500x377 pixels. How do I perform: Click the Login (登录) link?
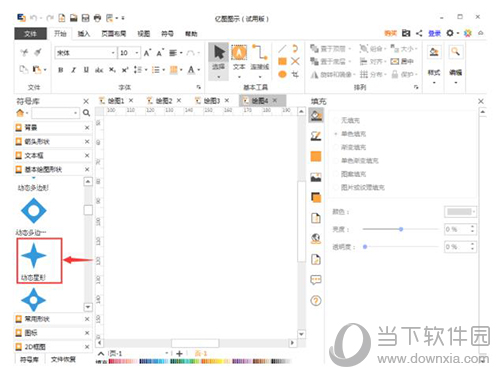(x=434, y=33)
